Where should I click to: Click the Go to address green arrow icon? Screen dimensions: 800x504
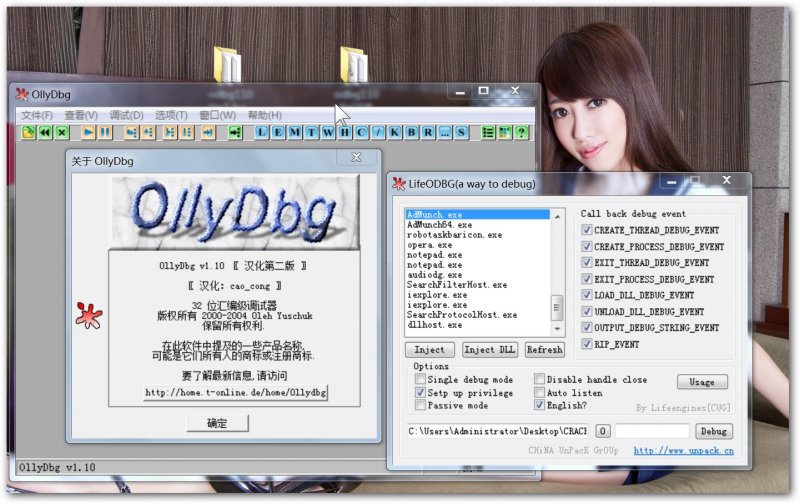pyautogui.click(x=235, y=133)
